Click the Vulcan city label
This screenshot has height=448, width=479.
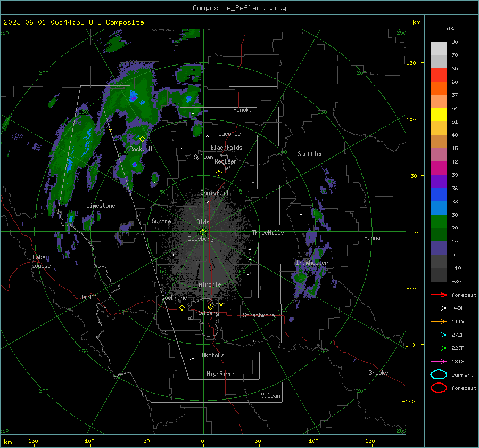point(271,396)
